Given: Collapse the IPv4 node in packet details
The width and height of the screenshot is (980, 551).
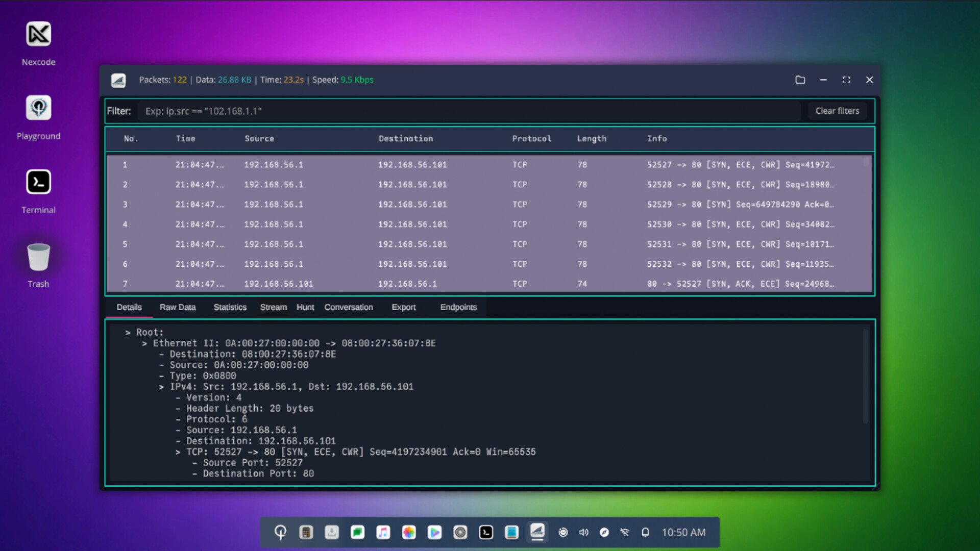Looking at the screenshot, I should pyautogui.click(x=161, y=386).
